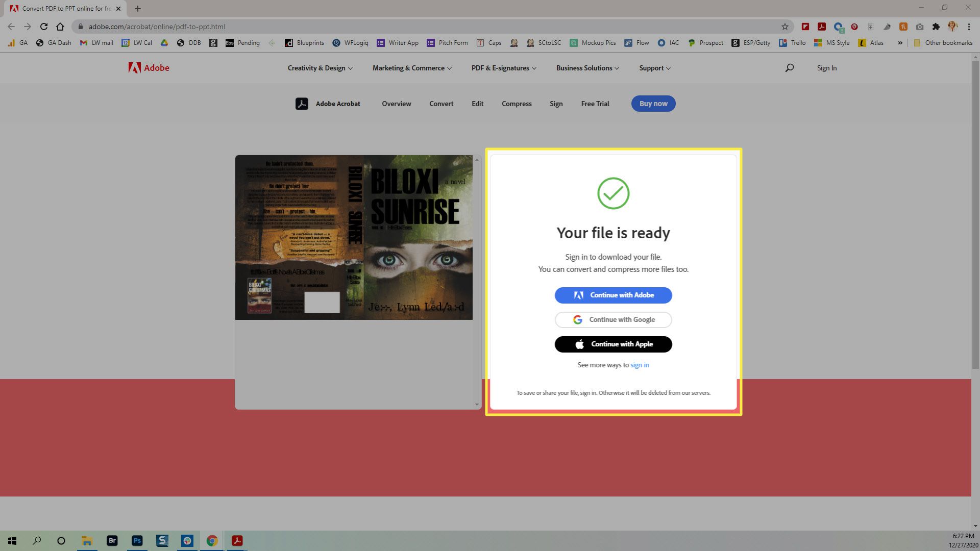Click the bookmark star icon in address bar
Screen dimensions: 980x551
(785, 26)
